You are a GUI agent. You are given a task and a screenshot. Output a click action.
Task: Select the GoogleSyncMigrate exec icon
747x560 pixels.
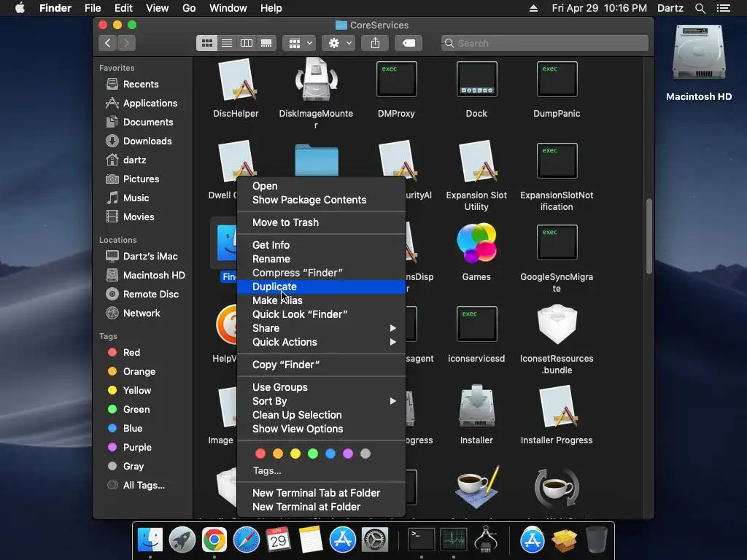coord(557,243)
